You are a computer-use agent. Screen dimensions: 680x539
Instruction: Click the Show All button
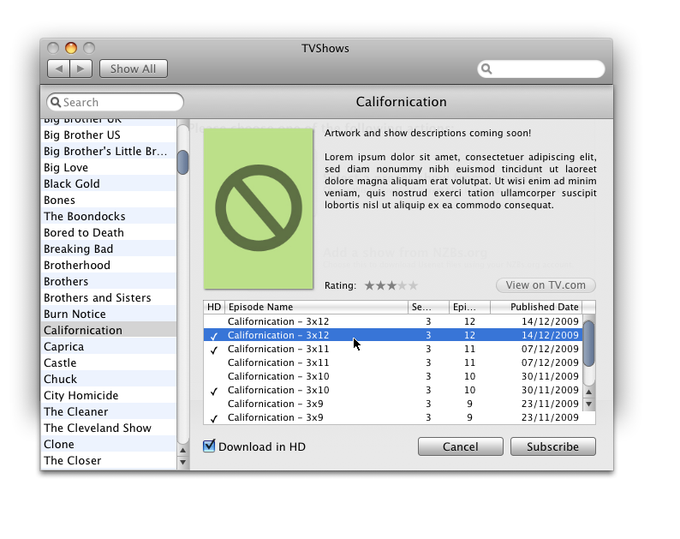pos(133,69)
